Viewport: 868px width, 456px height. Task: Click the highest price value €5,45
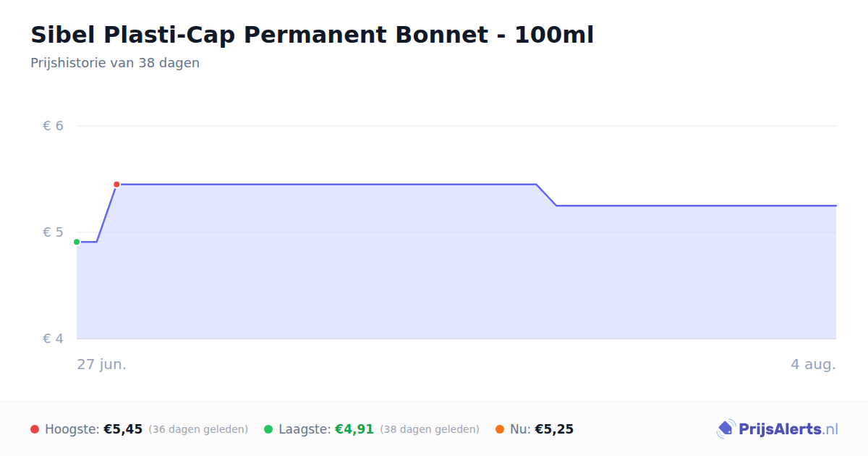click(123, 429)
